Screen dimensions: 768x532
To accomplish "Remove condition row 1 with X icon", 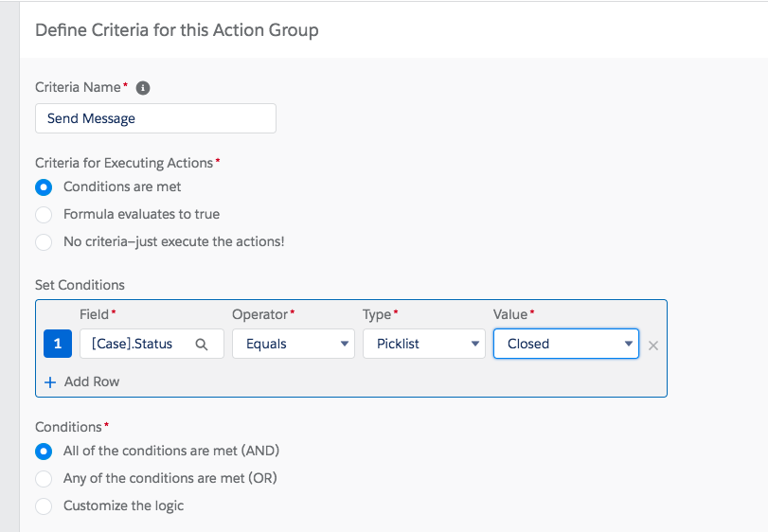I will pyautogui.click(x=652, y=346).
